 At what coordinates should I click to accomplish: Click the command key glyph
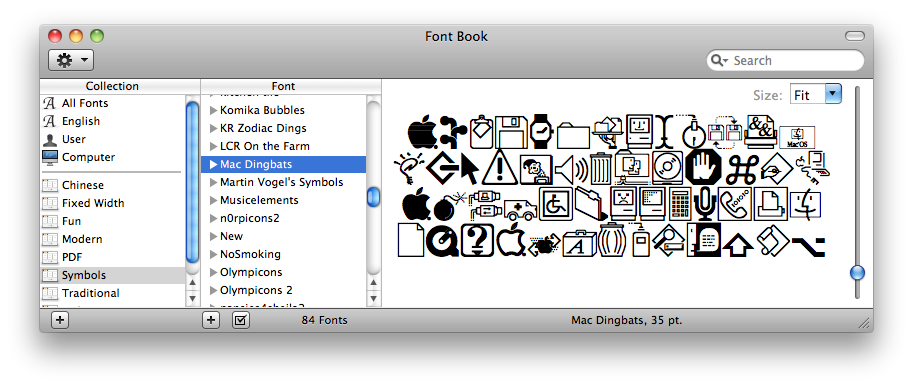click(x=742, y=169)
